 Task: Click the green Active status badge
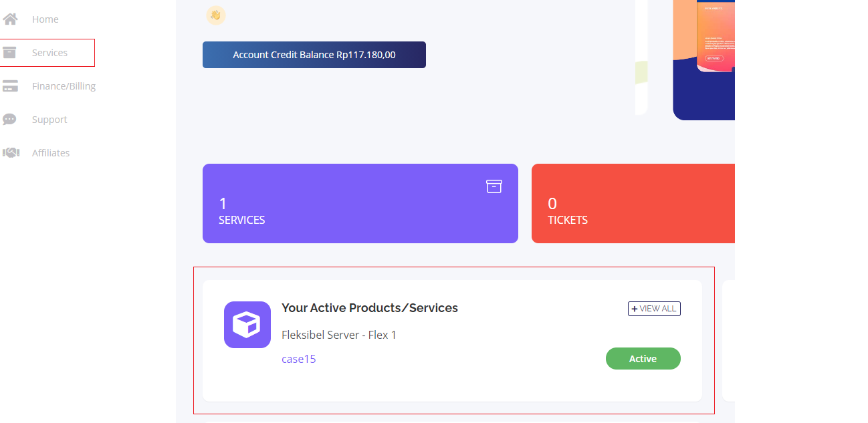(643, 359)
